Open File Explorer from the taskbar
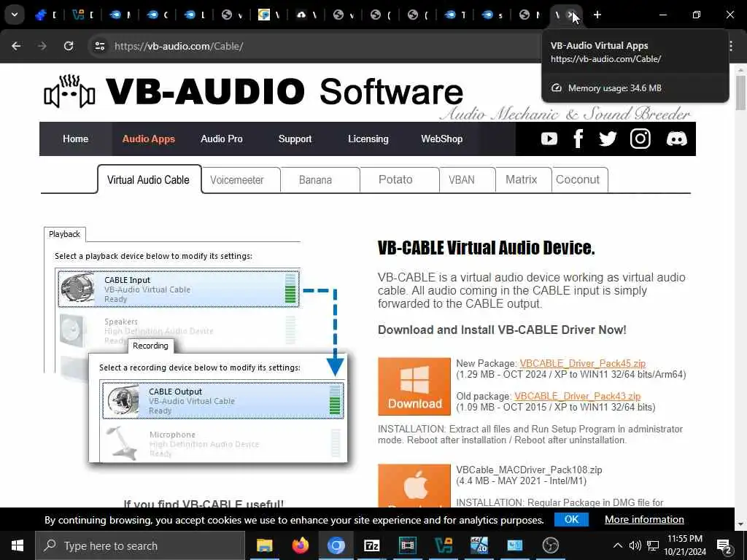747x560 pixels. (264, 545)
